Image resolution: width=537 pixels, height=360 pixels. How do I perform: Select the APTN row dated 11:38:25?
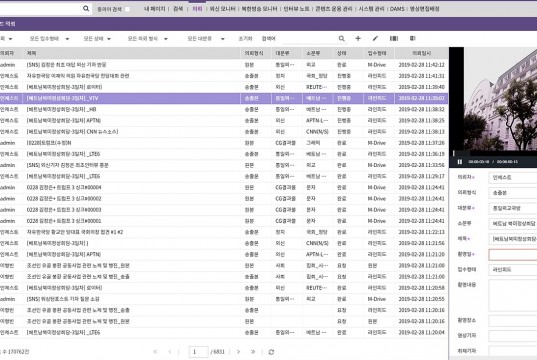224,121
